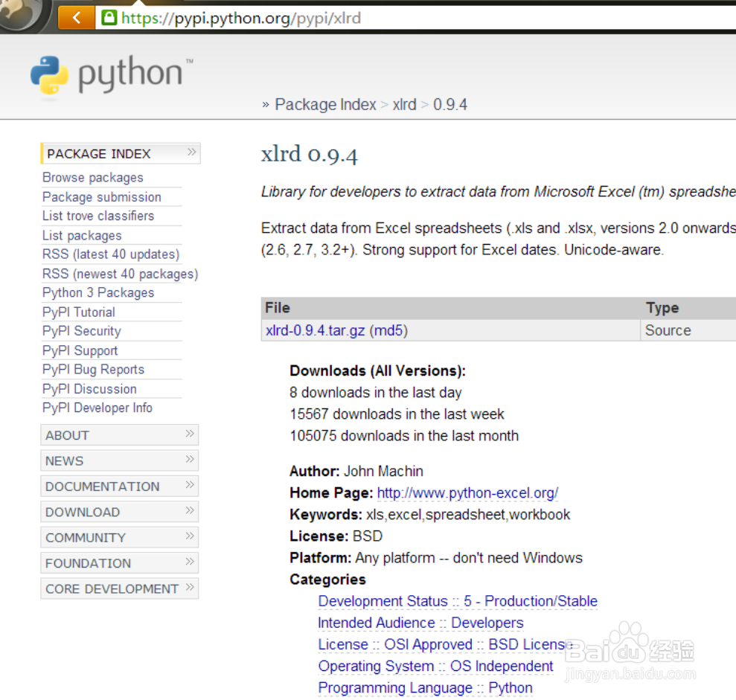Click Package Index in the breadcrumb
The width and height of the screenshot is (736, 700).
click(x=325, y=104)
